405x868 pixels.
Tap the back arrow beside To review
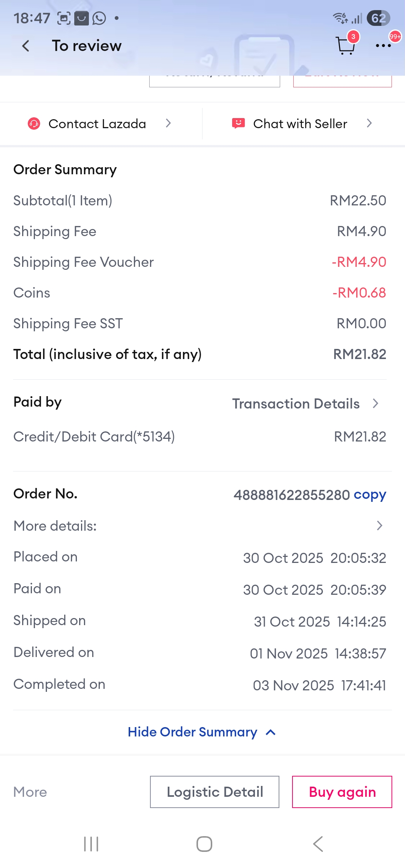coord(25,46)
